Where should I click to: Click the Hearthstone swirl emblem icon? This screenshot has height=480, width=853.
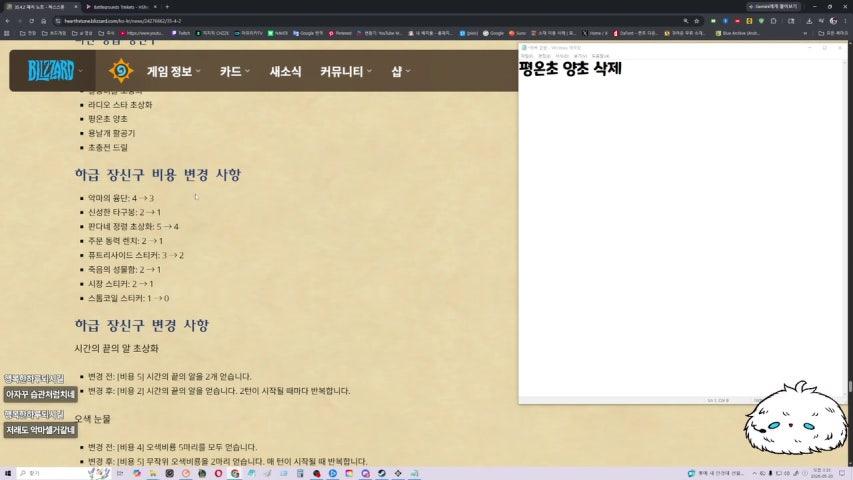[120, 71]
